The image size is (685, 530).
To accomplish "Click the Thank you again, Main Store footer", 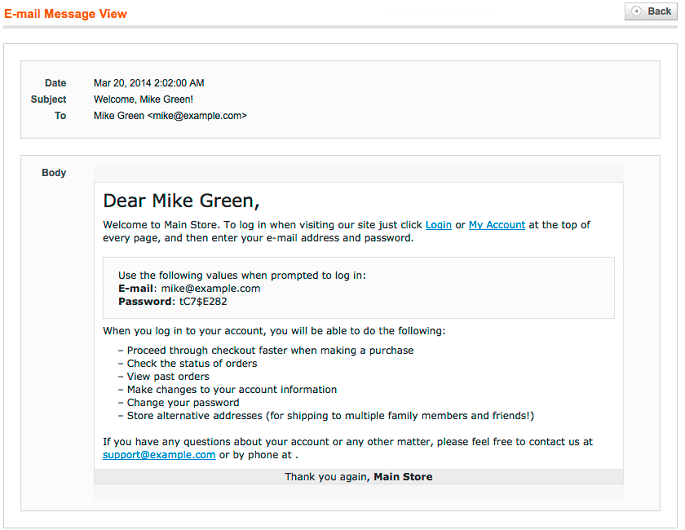I will (358, 477).
